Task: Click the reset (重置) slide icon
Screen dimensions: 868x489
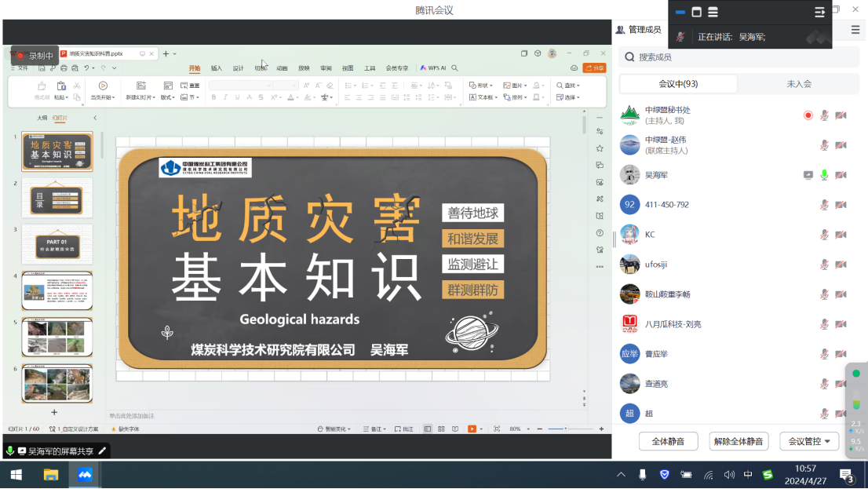Action: 190,86
